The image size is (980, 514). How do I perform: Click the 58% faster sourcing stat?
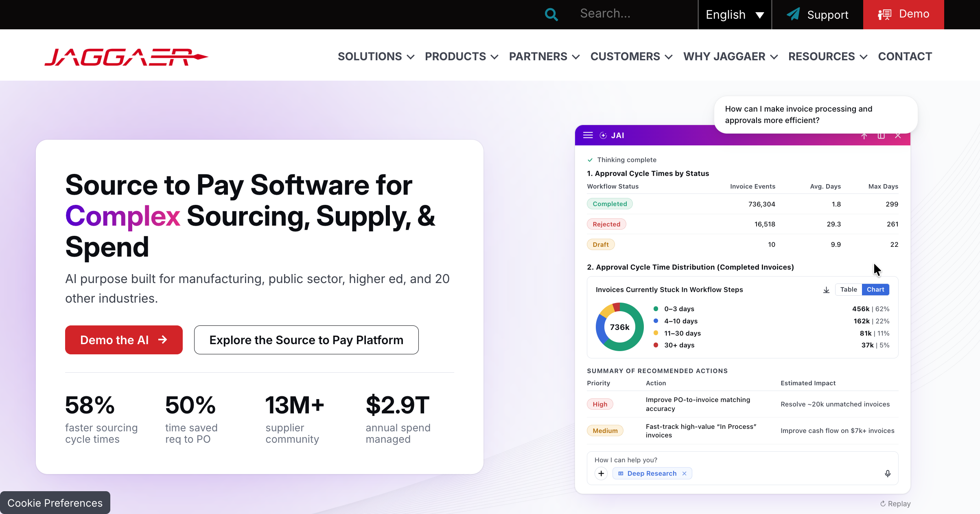point(102,419)
